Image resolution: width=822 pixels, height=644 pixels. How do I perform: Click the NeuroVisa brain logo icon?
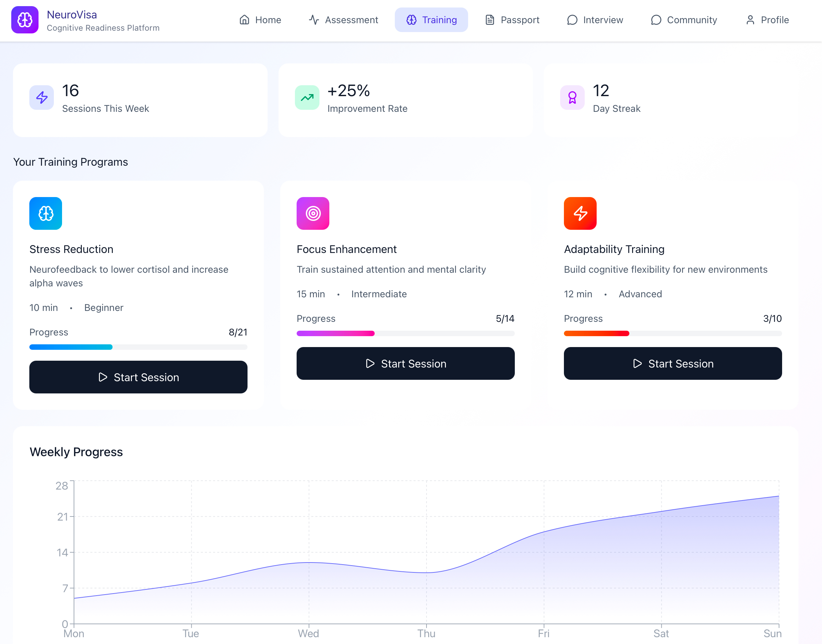pyautogui.click(x=25, y=20)
